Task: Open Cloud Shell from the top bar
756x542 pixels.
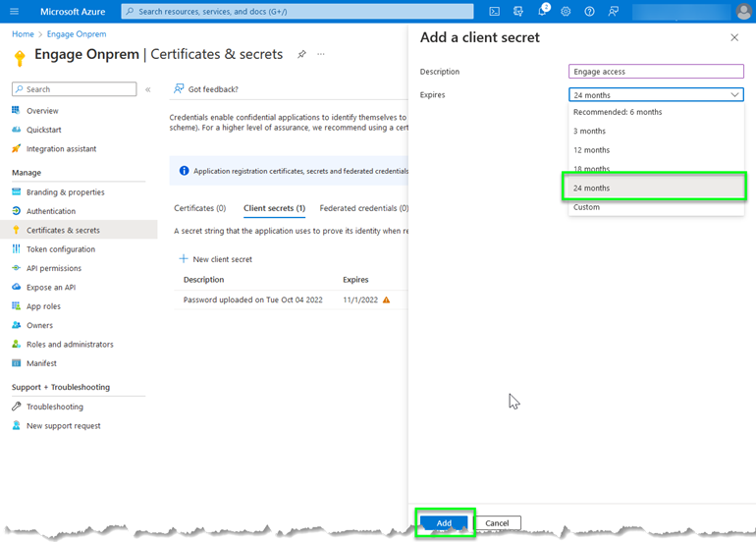Action: [x=494, y=11]
